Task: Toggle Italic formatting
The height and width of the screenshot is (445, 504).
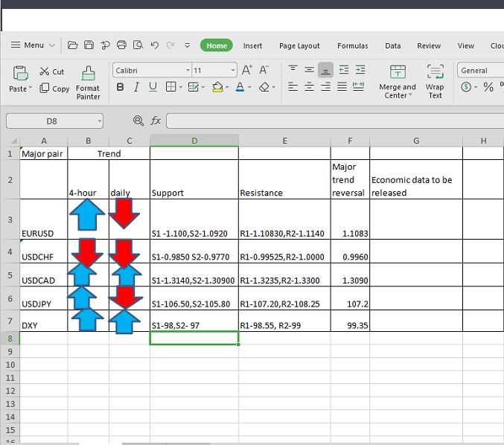Action: point(137,87)
